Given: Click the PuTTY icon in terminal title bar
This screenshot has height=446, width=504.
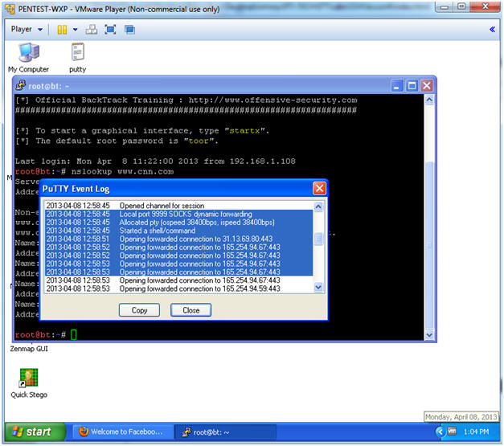Looking at the screenshot, I should tap(21, 85).
